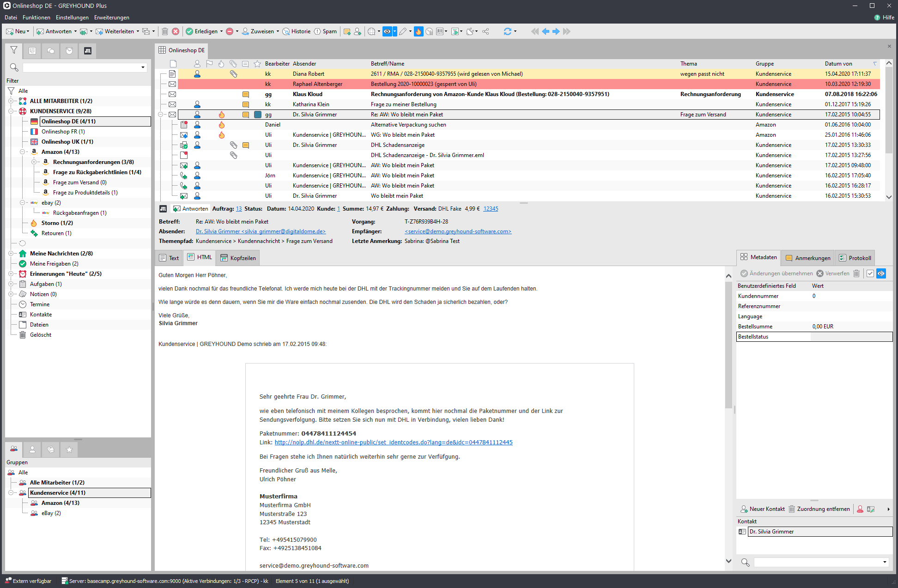Viewport: 898px width, 588px height.
Task: Sort by the star column header
Action: tap(257, 64)
